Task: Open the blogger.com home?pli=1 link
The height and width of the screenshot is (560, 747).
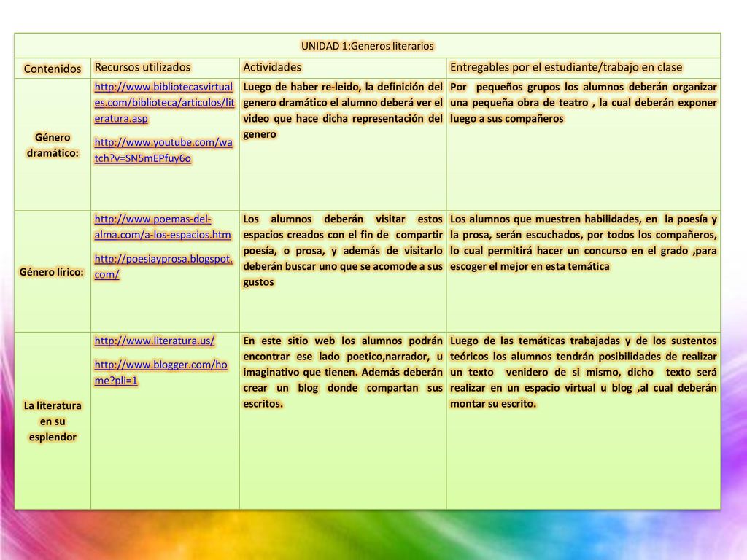Action: click(160, 372)
